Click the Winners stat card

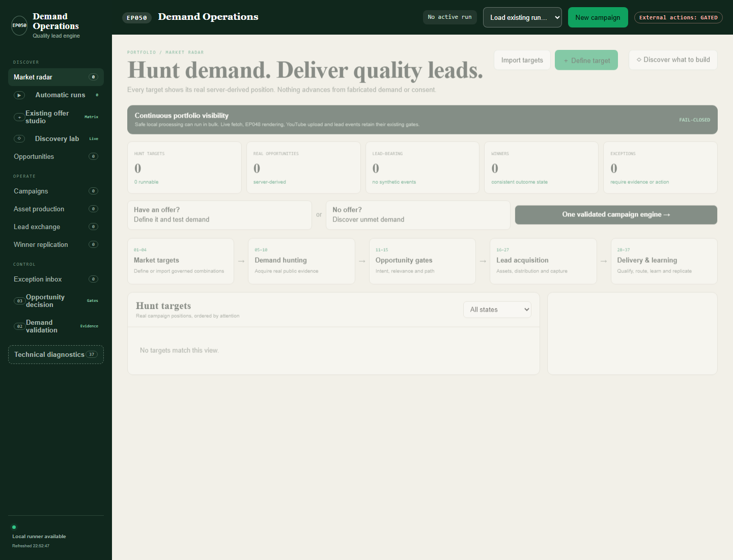click(x=542, y=167)
